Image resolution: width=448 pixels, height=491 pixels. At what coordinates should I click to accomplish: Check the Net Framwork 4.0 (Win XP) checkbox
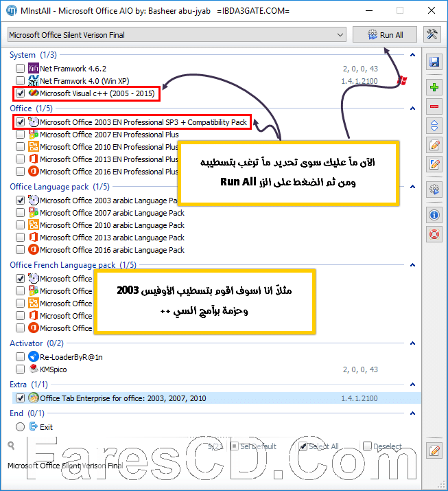coord(20,81)
